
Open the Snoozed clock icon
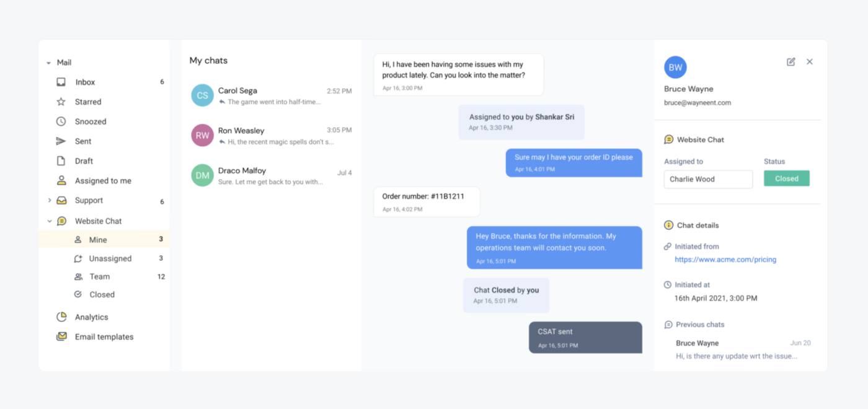[61, 121]
